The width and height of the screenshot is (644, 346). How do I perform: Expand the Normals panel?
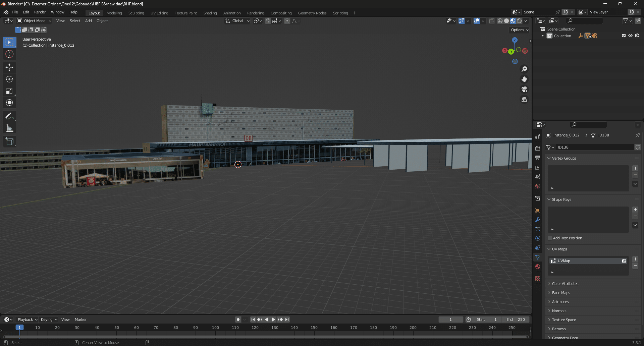(x=559, y=311)
